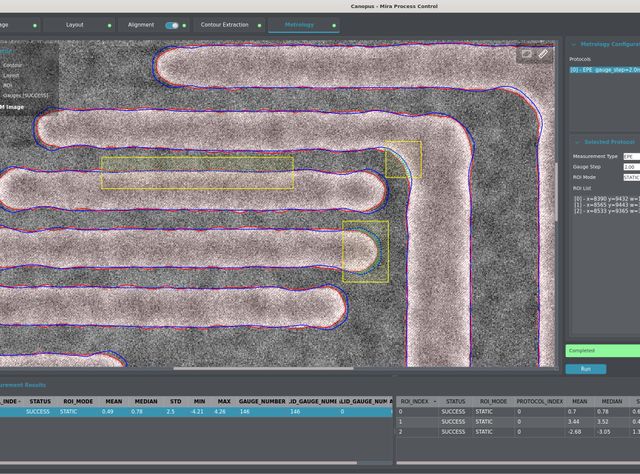Click the Contour Extraction status indicator dot
The width and height of the screenshot is (640, 474).
[x=259, y=25]
